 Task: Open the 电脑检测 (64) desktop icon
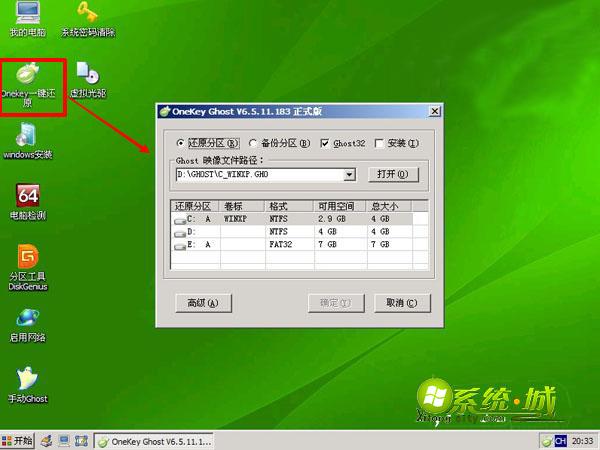point(28,202)
